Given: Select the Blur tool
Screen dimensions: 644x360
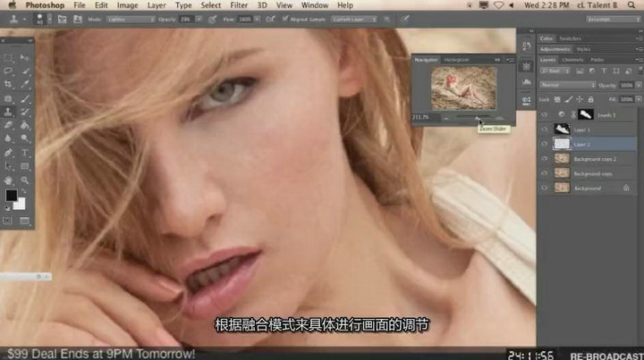Looking at the screenshot, I should (8, 138).
